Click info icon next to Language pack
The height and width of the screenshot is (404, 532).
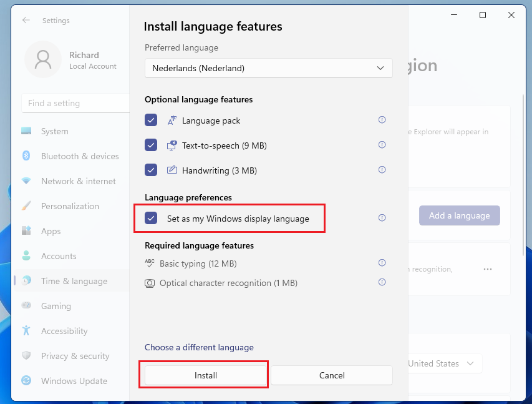[x=382, y=120]
